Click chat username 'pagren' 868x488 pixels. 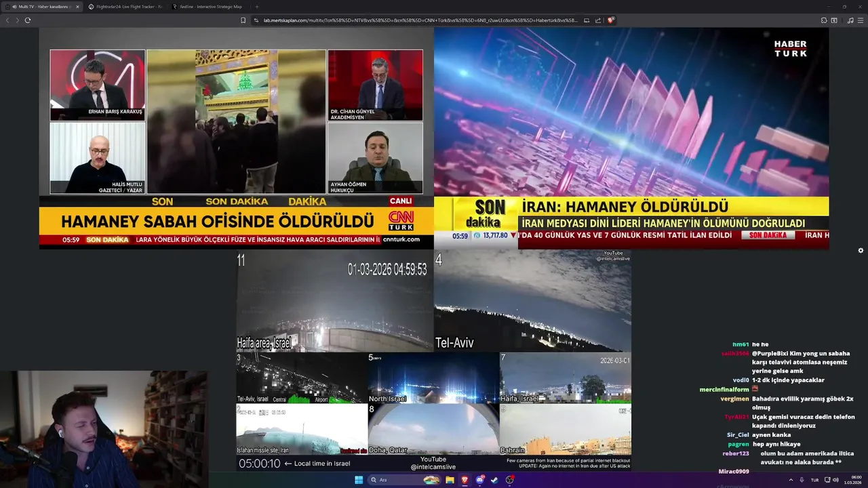coord(738,444)
